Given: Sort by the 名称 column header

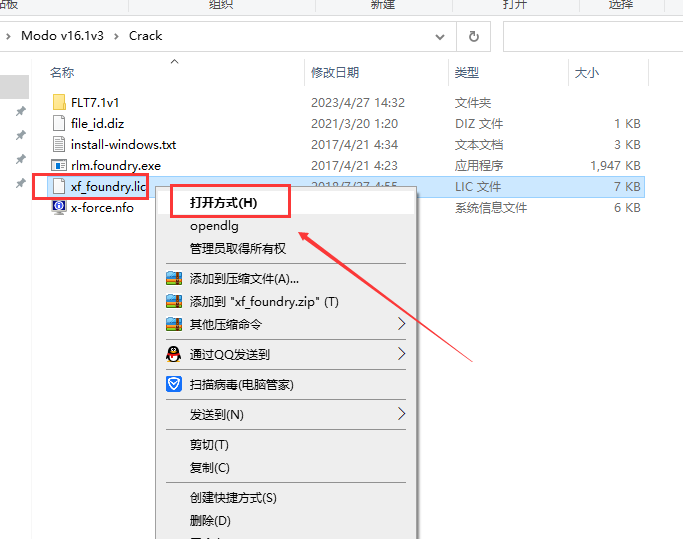Looking at the screenshot, I should pyautogui.click(x=62, y=72).
